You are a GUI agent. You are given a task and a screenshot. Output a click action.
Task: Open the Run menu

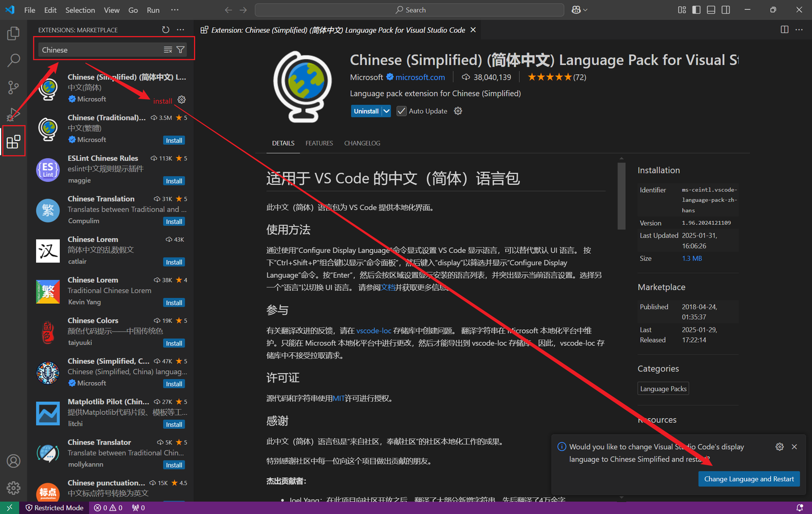(x=153, y=10)
